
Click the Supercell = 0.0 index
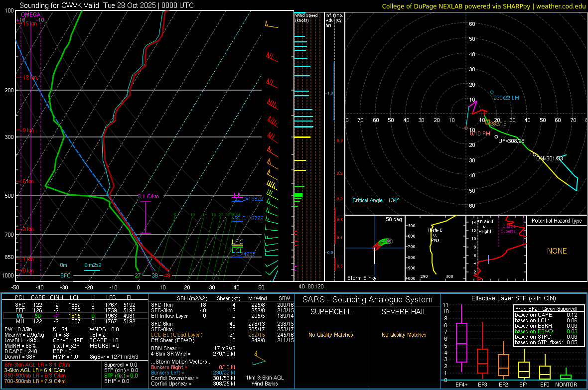[121, 365]
